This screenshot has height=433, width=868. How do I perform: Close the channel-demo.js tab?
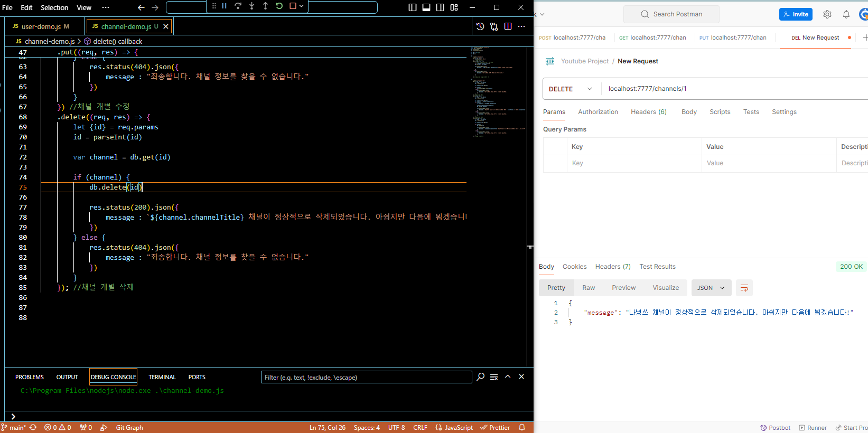pos(166,26)
